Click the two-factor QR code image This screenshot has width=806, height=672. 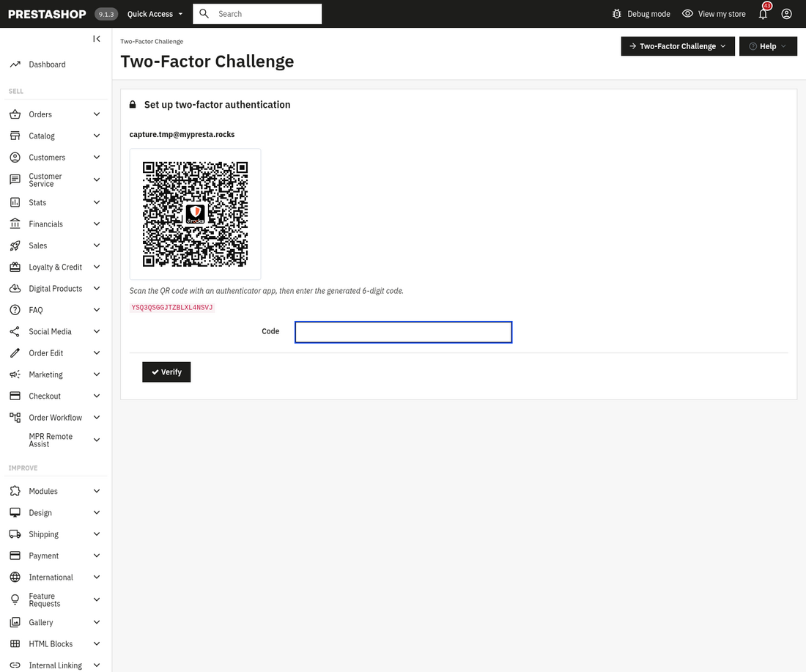tap(195, 214)
